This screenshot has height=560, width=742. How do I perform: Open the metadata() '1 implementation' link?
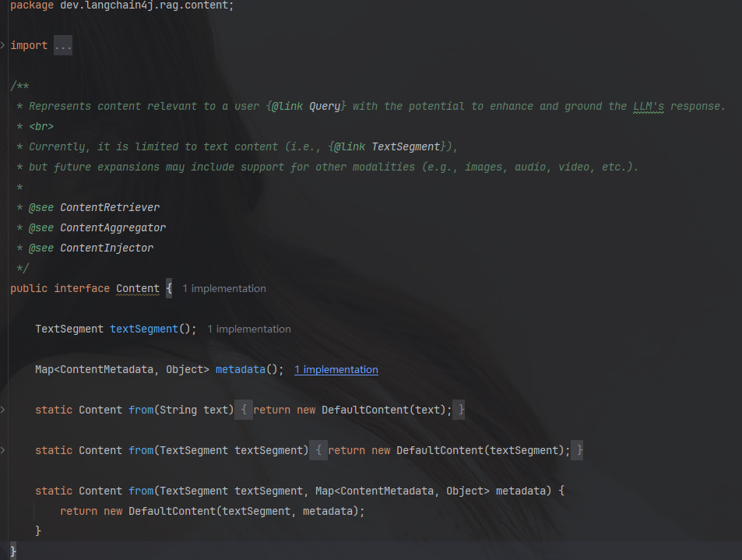click(x=336, y=370)
